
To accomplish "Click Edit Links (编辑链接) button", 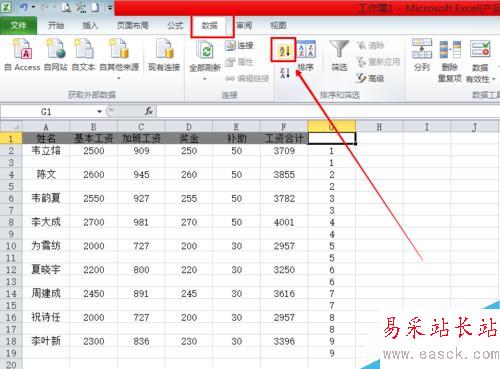I will pos(247,78).
